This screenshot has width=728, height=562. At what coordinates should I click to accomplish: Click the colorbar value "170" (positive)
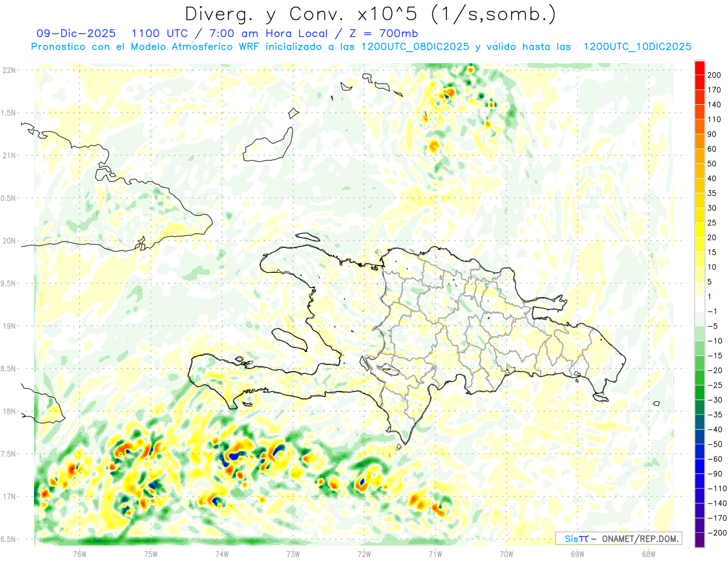click(x=714, y=90)
